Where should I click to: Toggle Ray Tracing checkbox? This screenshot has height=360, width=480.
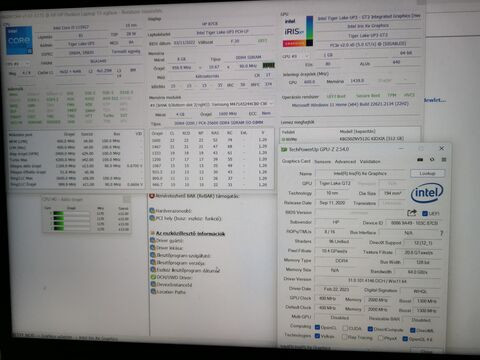tap(344, 337)
